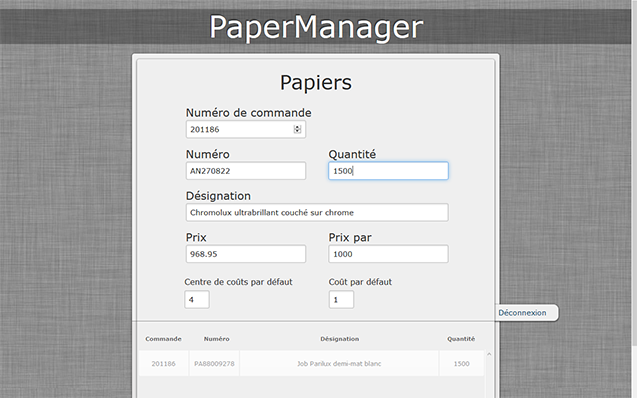Click the PaperManager title heading
Screen dimensions: 637x398
click(316, 27)
